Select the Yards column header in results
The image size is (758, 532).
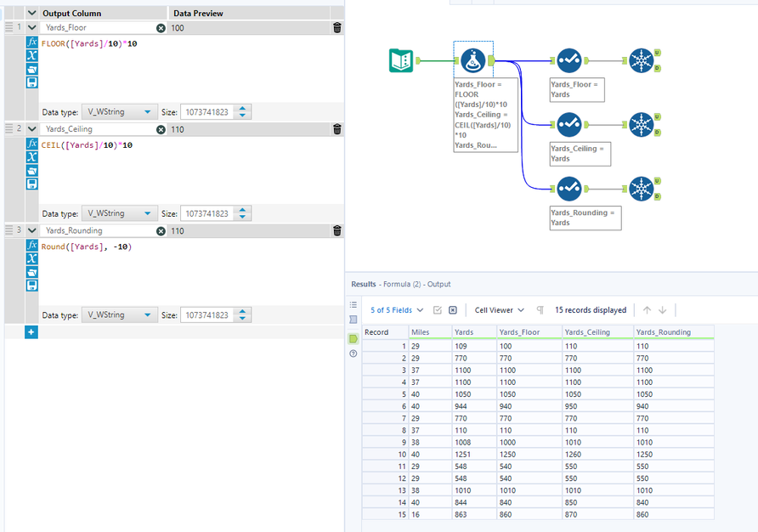point(474,332)
